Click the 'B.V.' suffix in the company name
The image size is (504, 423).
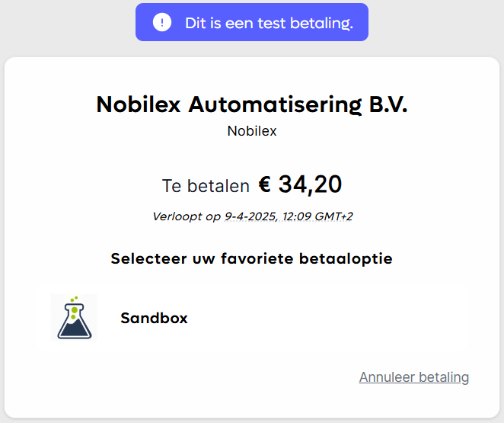388,105
